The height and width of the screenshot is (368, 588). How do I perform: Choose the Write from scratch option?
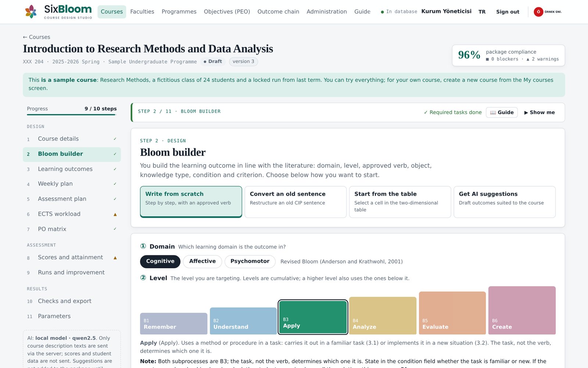click(191, 202)
